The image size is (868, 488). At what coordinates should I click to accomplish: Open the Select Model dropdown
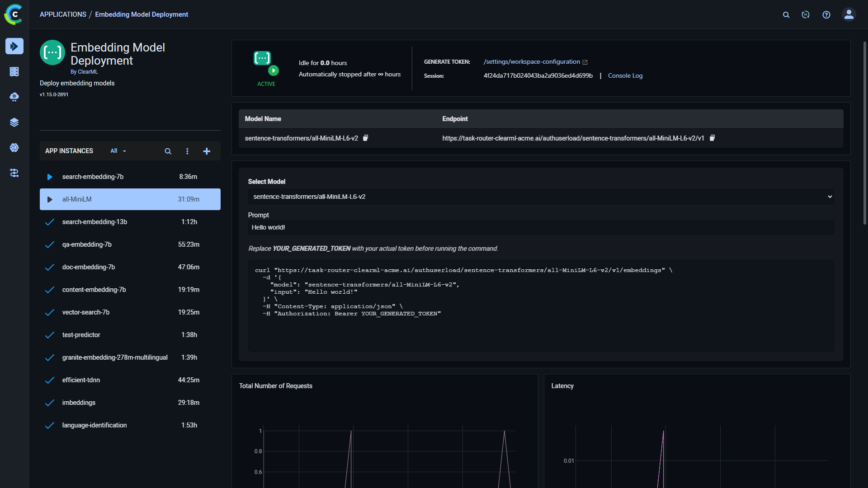point(830,197)
